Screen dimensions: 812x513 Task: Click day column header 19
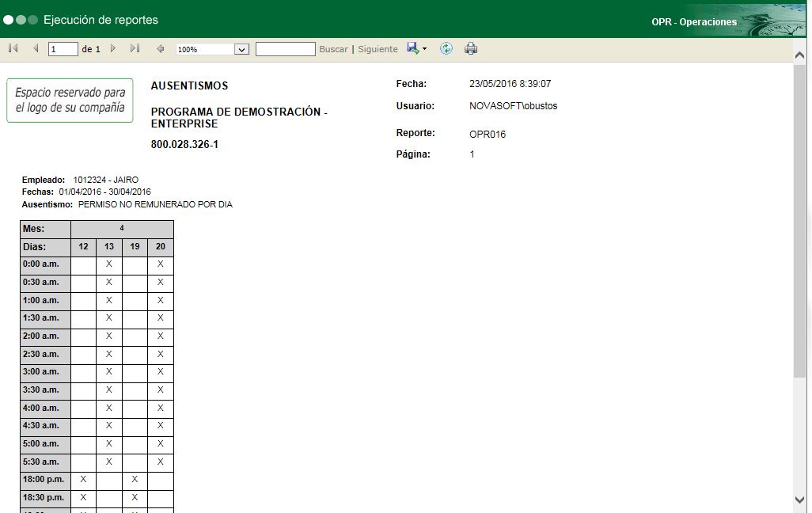coord(135,247)
